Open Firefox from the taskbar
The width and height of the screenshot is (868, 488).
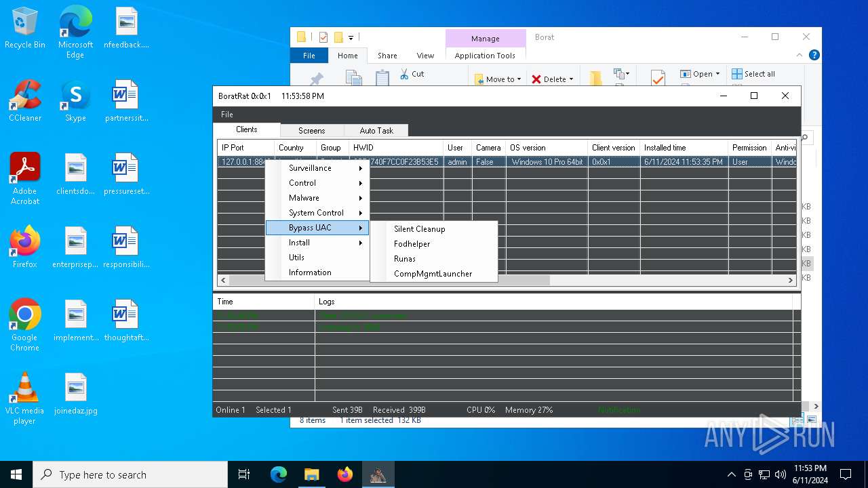pyautogui.click(x=344, y=474)
